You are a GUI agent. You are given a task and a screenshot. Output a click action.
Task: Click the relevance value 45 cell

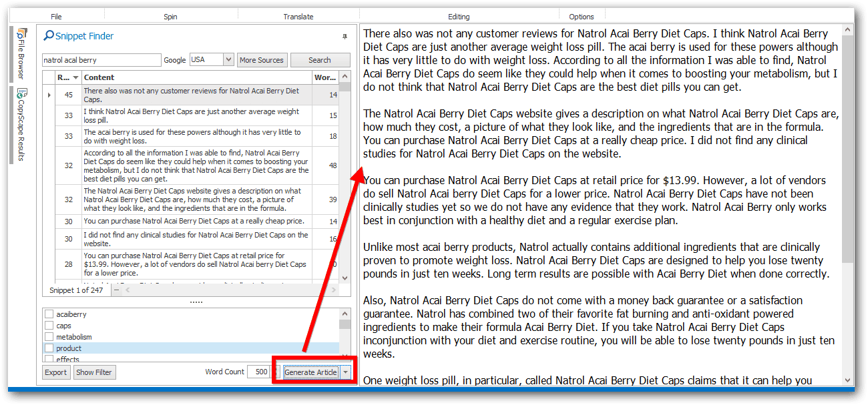68,95
